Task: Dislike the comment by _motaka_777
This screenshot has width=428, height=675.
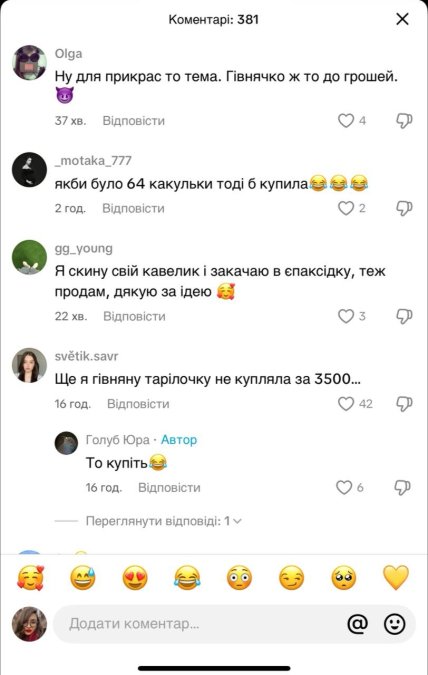Action: pos(404,208)
